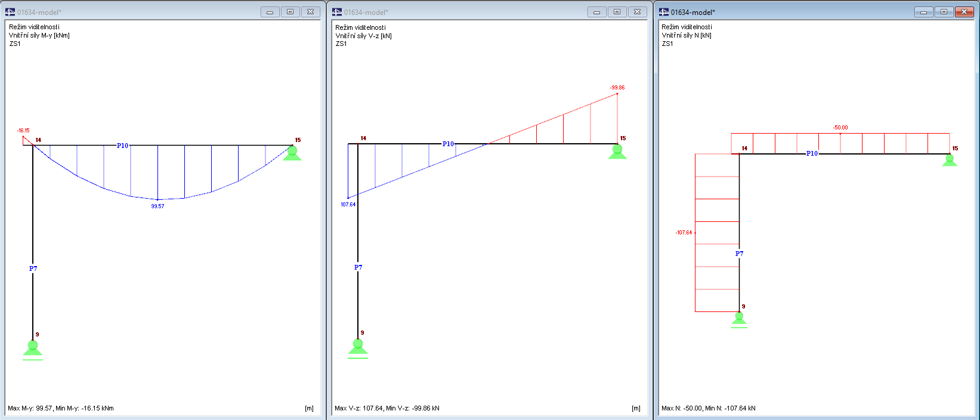Image resolution: width=980 pixels, height=420 pixels.
Task: Click the 'Vnitřní síly M-y [kNm]' label
Action: (x=39, y=35)
